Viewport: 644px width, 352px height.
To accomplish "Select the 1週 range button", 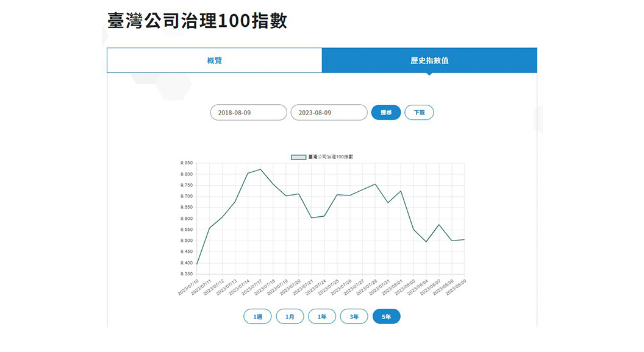I will pos(257,316).
